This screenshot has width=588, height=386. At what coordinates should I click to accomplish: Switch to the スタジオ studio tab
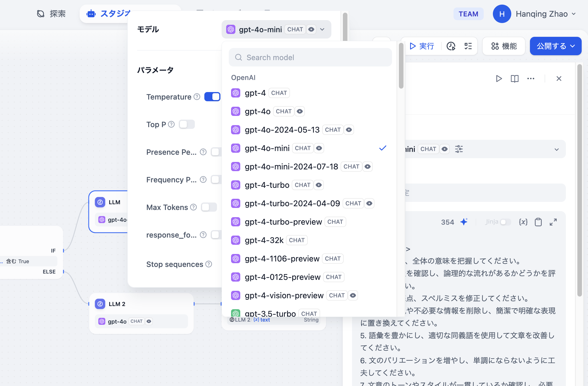(108, 14)
